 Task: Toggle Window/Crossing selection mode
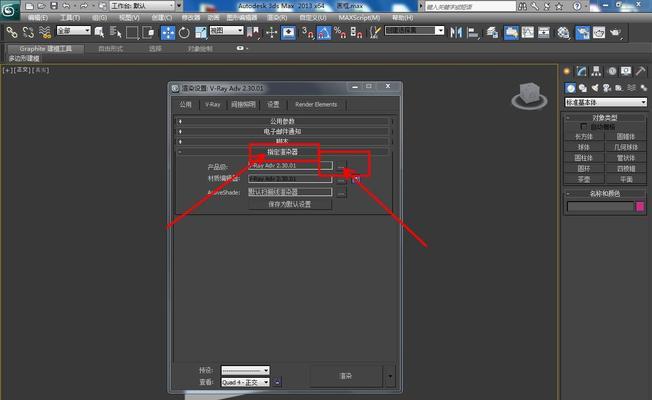click(x=148, y=32)
